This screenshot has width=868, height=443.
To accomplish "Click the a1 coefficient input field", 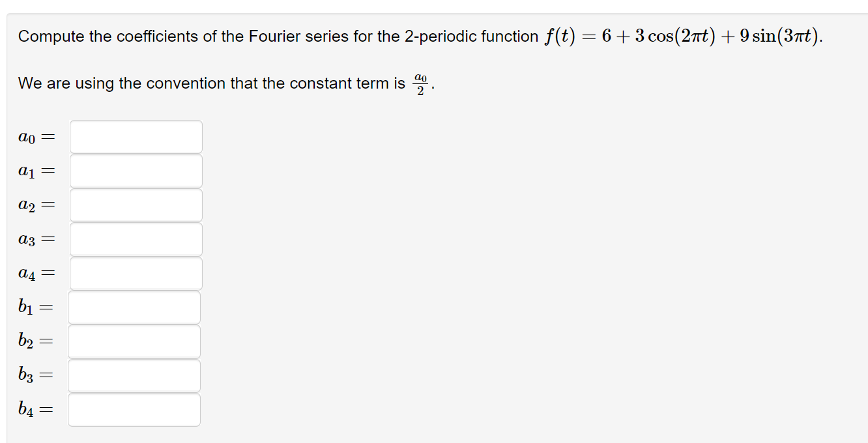I will pyautogui.click(x=136, y=171).
